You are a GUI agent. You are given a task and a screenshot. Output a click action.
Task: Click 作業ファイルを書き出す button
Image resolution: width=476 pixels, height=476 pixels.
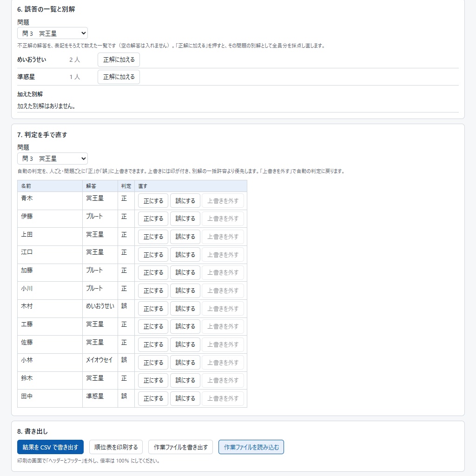click(x=181, y=447)
